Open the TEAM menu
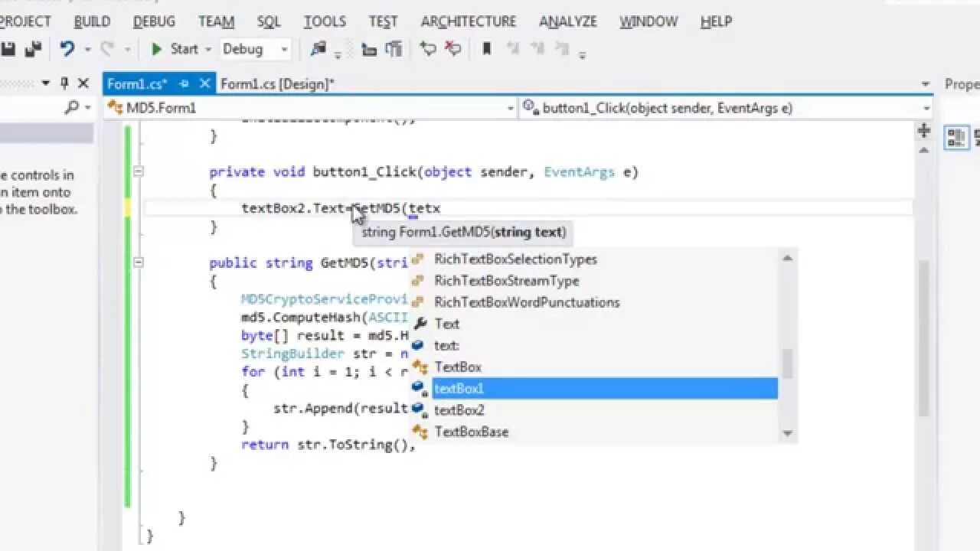 coord(216,21)
